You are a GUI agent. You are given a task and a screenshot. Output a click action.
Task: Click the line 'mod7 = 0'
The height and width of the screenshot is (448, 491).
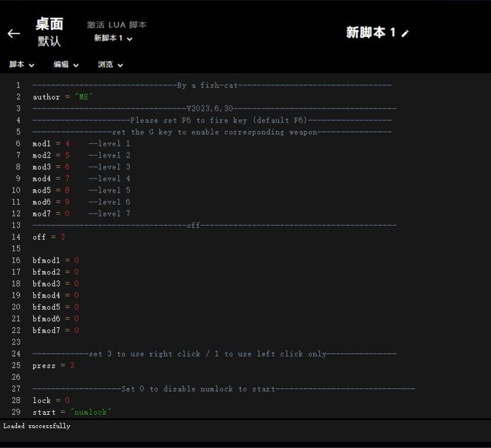click(51, 213)
